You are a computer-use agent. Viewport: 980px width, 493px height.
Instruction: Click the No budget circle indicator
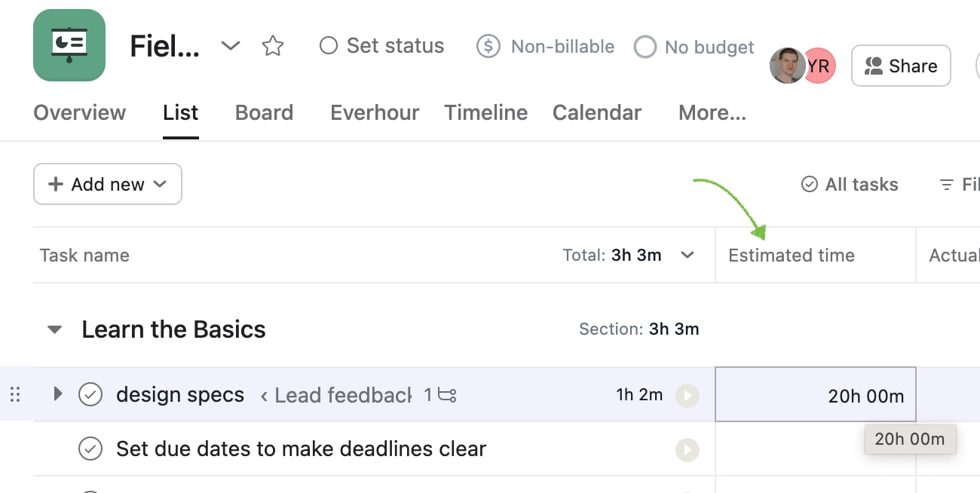[645, 47]
